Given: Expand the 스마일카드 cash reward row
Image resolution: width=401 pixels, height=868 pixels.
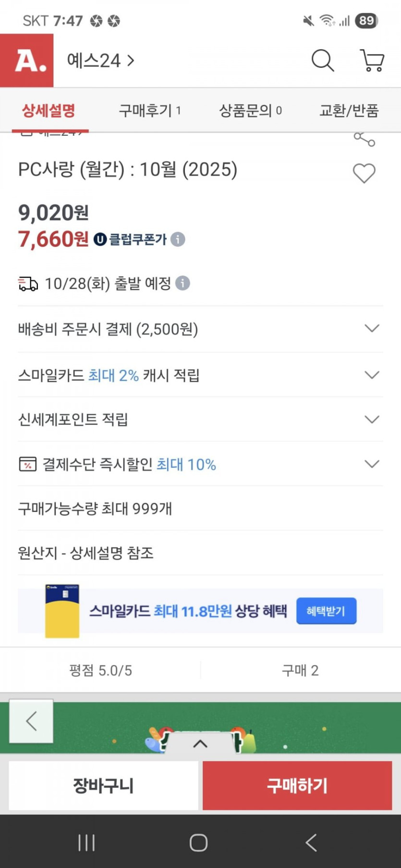Looking at the screenshot, I should coord(372,375).
